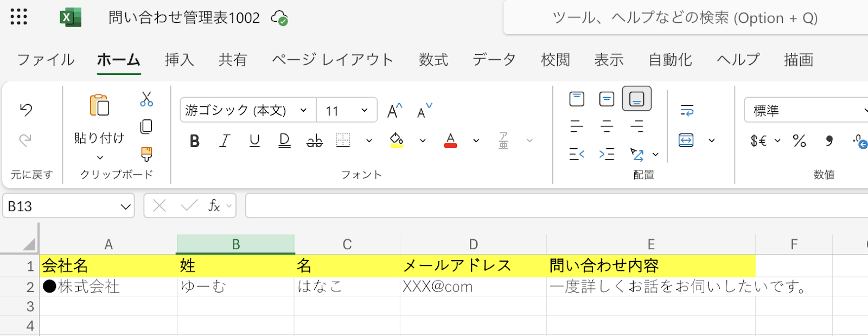The image size is (868, 336).
Task: Switch to the 挿入 tab
Action: pos(180,60)
